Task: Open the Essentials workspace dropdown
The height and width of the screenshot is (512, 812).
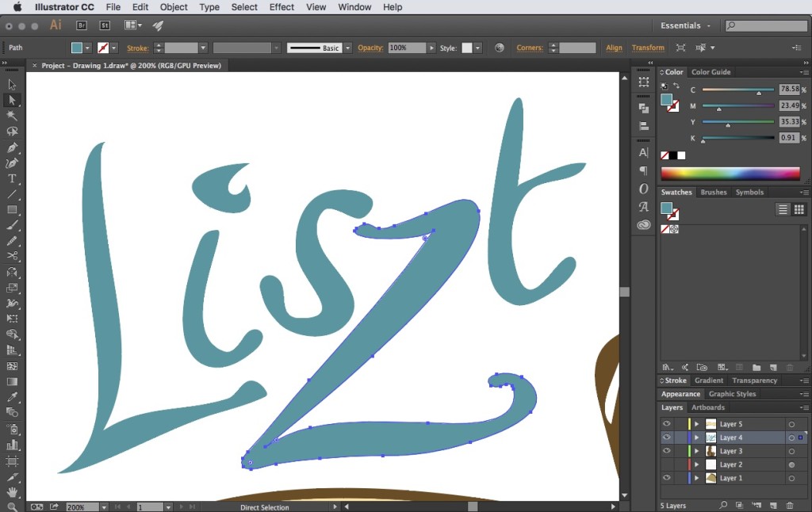Action: point(685,25)
